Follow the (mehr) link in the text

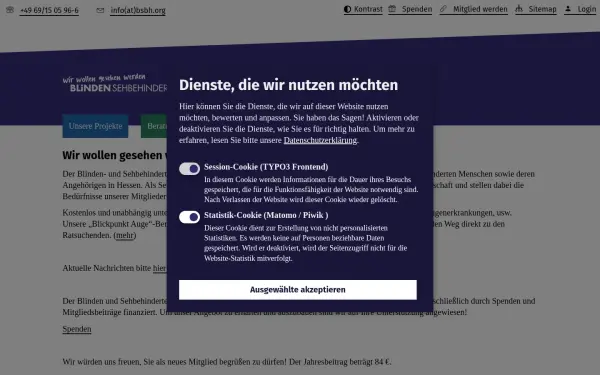(x=125, y=235)
